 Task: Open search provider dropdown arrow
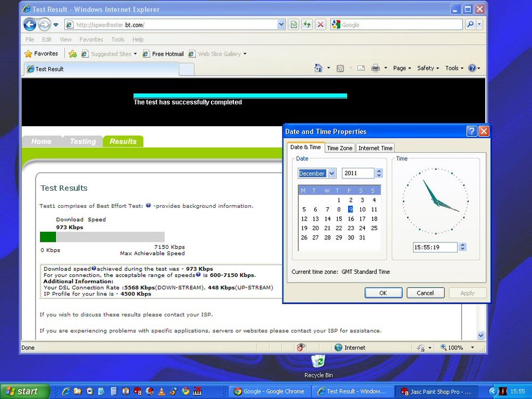[479, 25]
